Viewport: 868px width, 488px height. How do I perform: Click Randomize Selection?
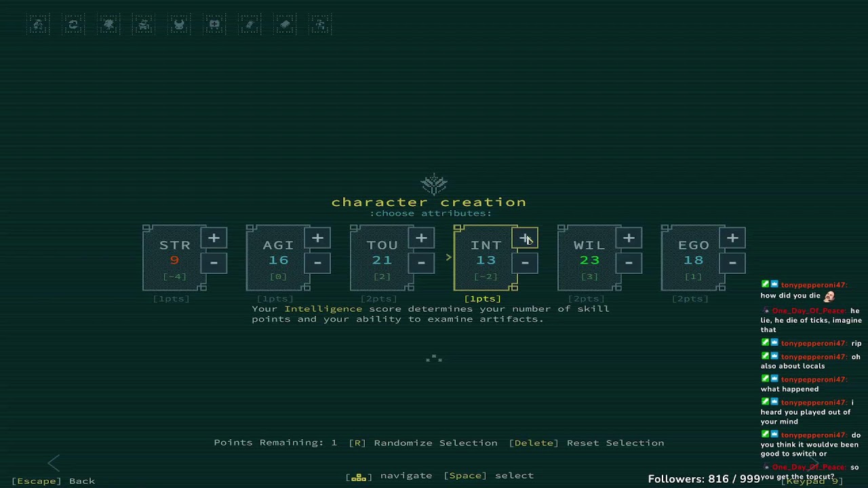click(x=423, y=443)
